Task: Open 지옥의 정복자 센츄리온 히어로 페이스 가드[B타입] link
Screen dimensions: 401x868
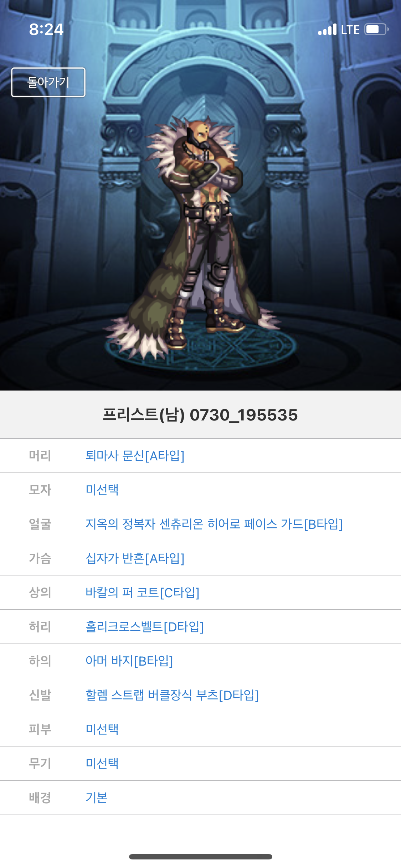Action: click(x=214, y=524)
